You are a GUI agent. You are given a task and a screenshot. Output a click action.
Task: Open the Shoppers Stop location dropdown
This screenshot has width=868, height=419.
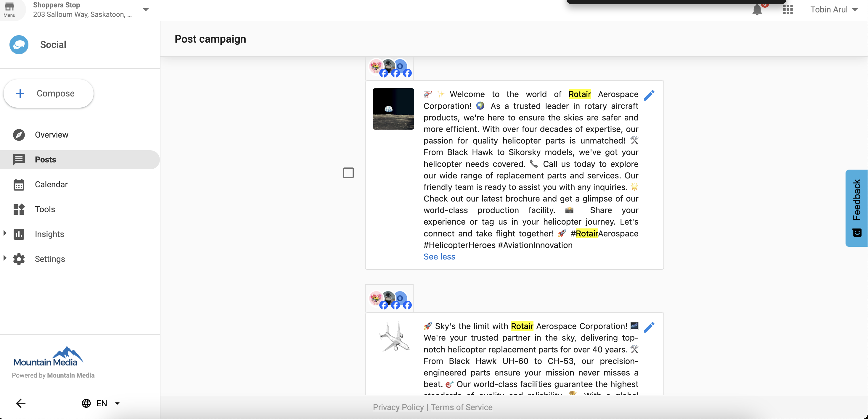coord(146,9)
